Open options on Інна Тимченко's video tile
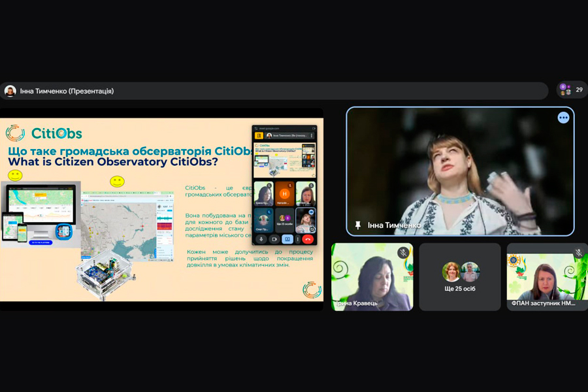The height and width of the screenshot is (392, 588). (563, 118)
